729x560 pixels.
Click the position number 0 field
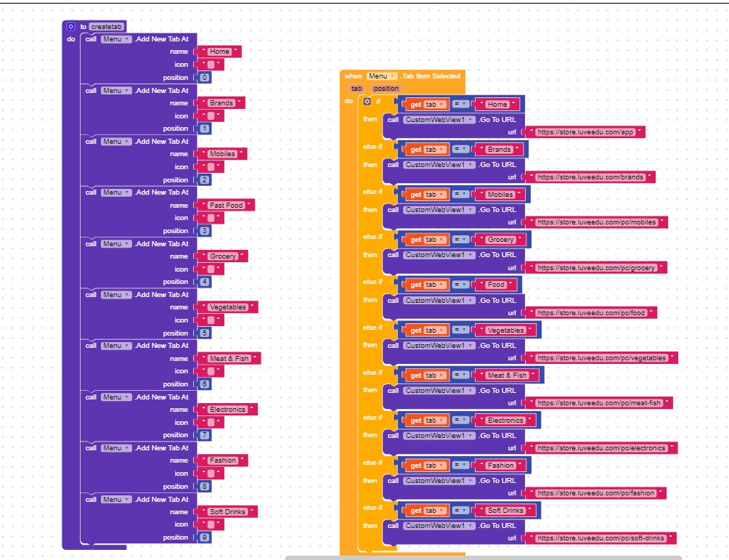pos(205,78)
